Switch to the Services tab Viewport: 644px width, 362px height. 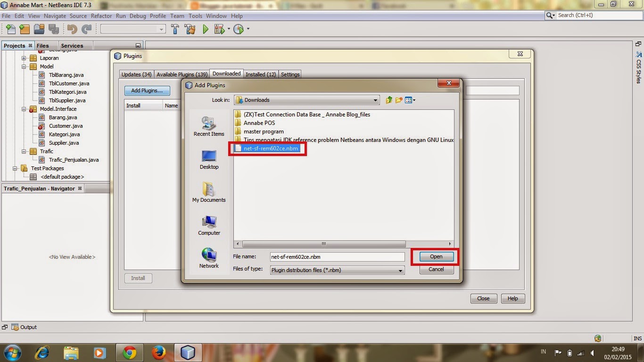72,46
